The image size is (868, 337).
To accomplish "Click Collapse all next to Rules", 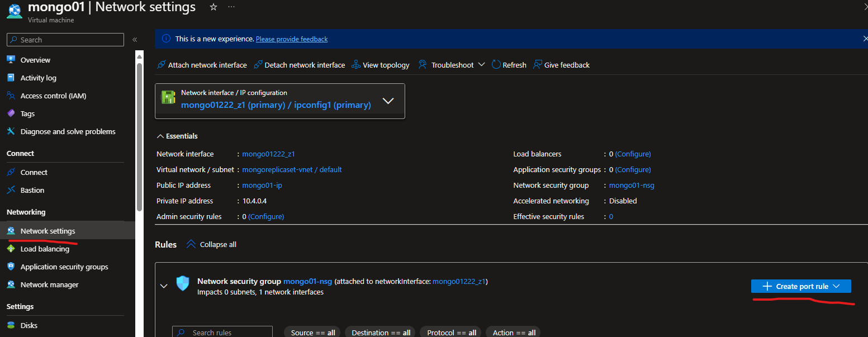I will point(211,244).
